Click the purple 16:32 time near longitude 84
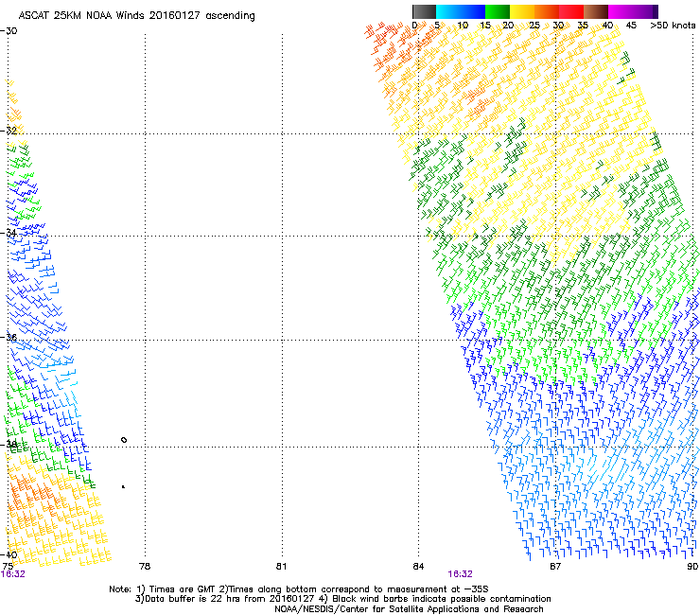The image size is (700, 615). tap(461, 574)
